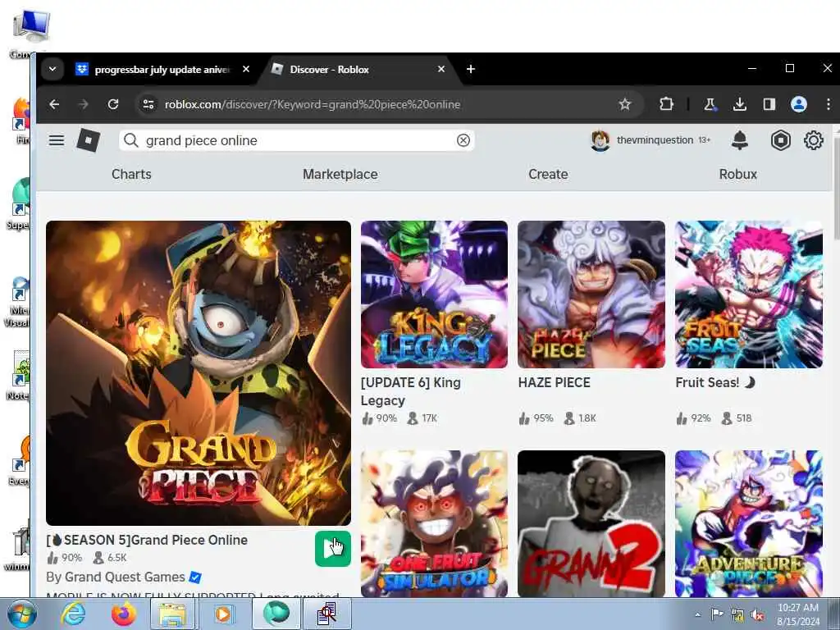
Task: View site information icon in address bar
Action: tap(148, 104)
